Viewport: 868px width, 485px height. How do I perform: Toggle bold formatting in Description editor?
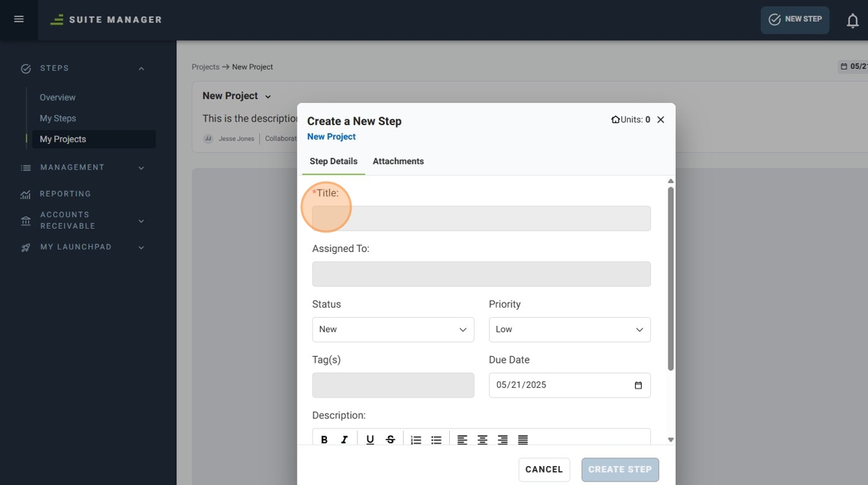click(324, 439)
